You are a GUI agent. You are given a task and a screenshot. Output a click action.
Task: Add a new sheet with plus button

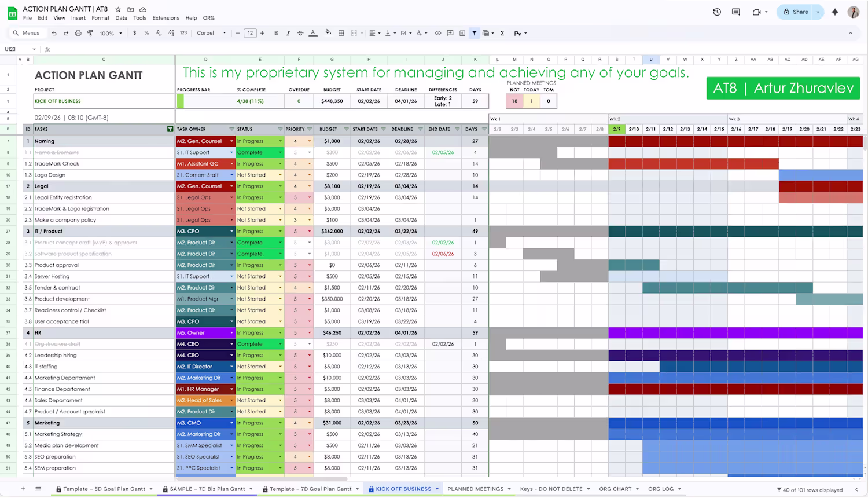coord(23,489)
